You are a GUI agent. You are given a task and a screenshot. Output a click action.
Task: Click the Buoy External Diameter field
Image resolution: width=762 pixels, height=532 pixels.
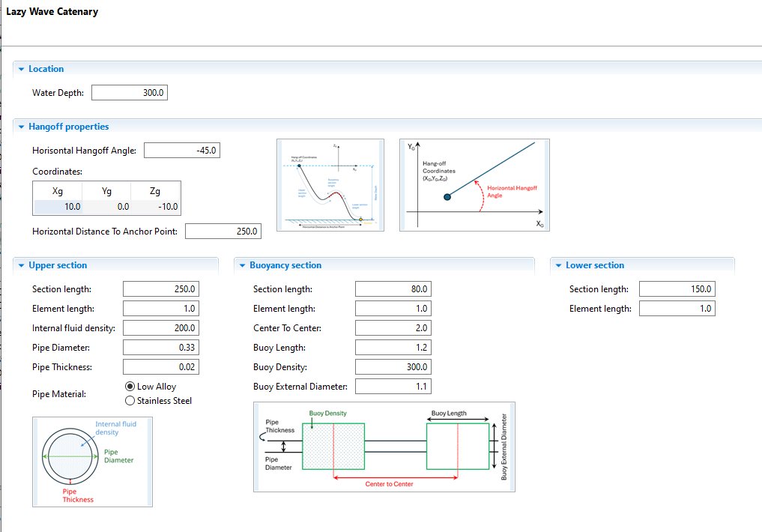pos(393,387)
